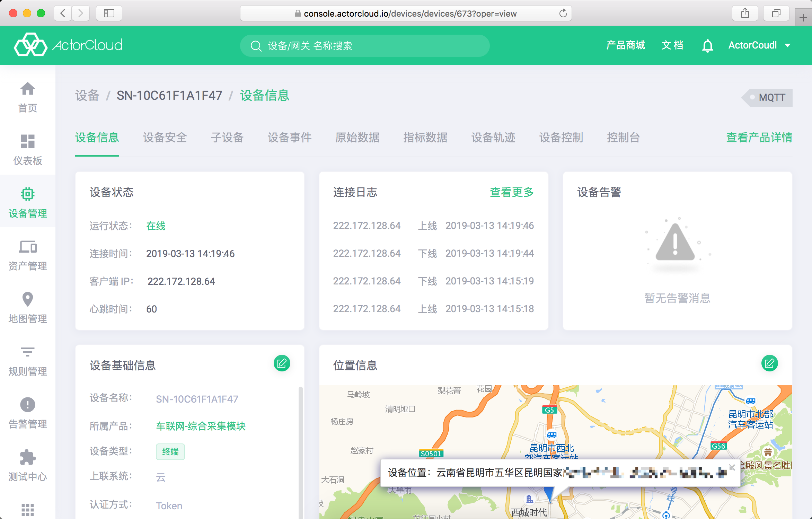Switch to 设备轨迹 tab
812x519 pixels.
(x=493, y=138)
